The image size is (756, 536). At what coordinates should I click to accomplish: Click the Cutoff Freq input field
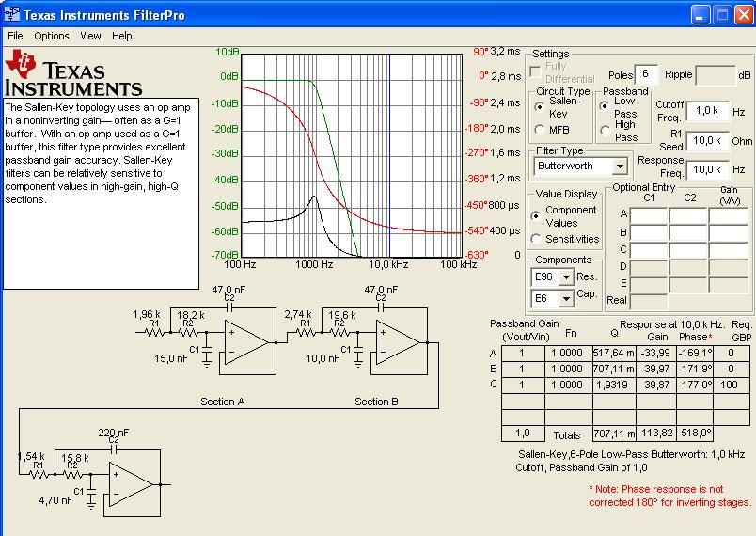pos(708,111)
